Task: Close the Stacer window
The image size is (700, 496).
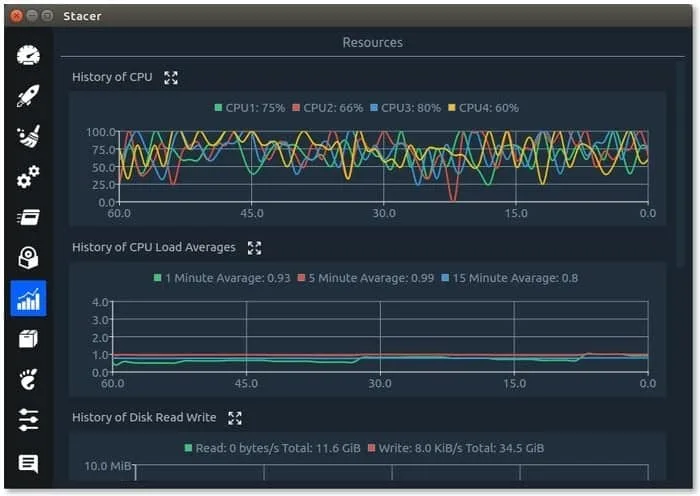Action: tap(17, 16)
